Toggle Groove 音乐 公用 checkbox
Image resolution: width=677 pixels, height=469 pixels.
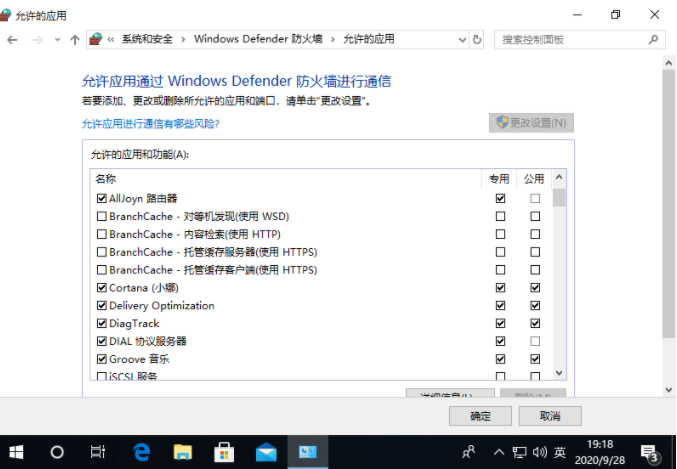[x=535, y=359]
